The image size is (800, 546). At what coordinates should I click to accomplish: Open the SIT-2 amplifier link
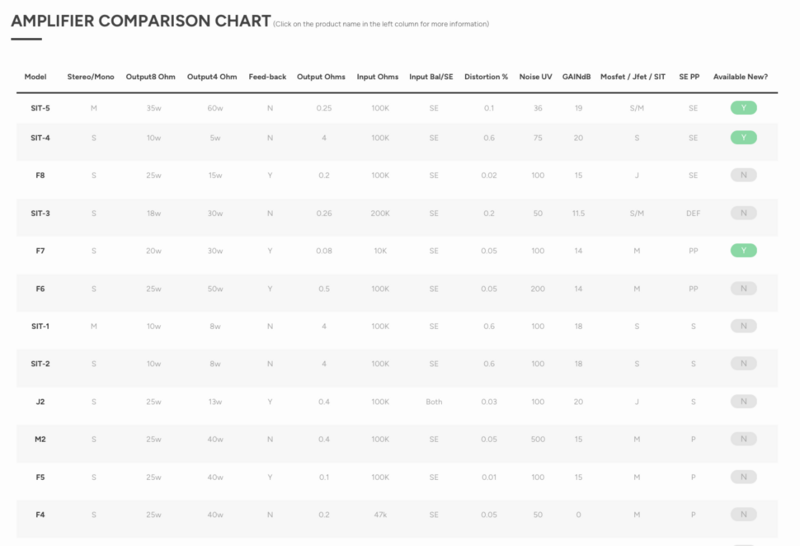pos(40,363)
